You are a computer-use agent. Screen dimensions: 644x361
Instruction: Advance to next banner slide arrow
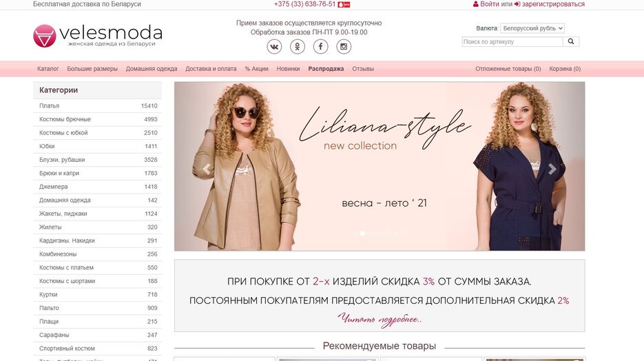pyautogui.click(x=552, y=168)
